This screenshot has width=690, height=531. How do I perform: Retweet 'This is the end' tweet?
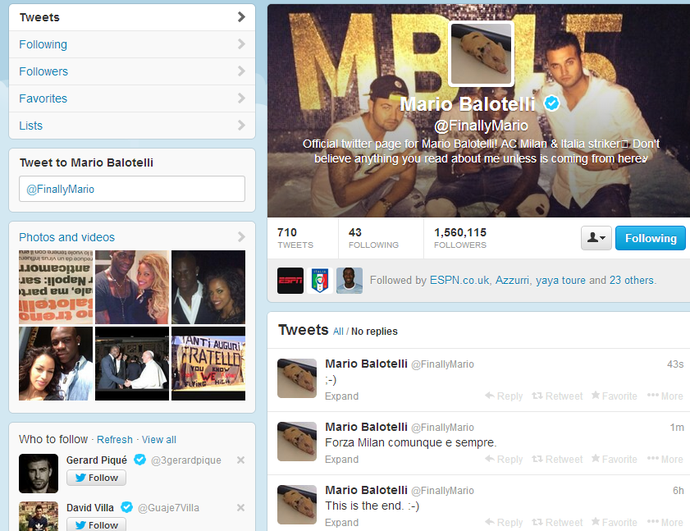pyautogui.click(x=557, y=523)
